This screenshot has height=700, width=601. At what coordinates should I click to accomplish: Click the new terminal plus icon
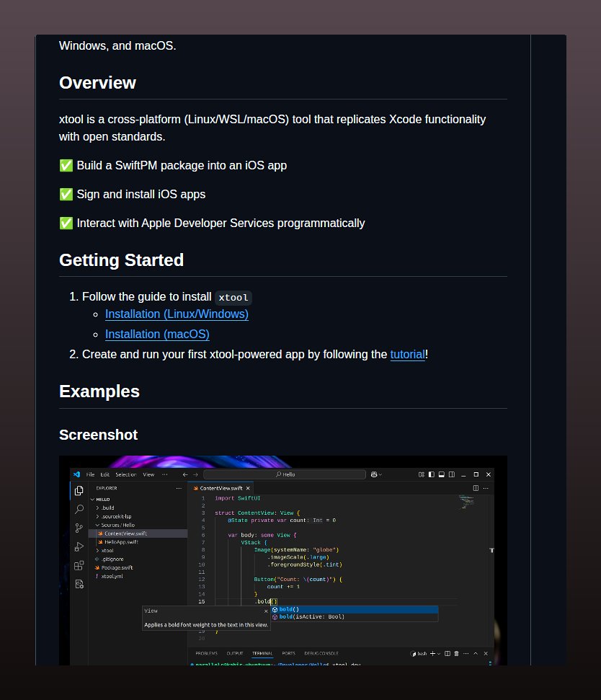(x=432, y=654)
